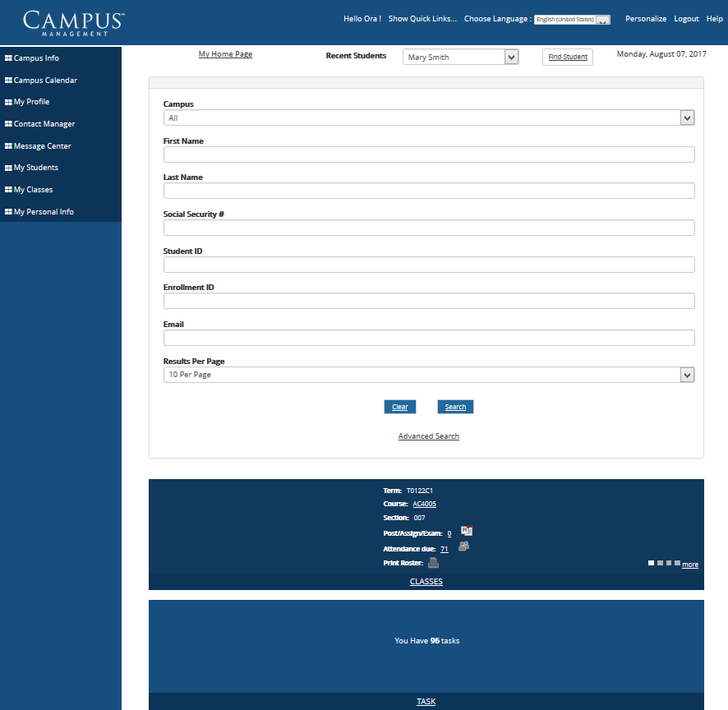Image resolution: width=728 pixels, height=710 pixels.
Task: Open the Campus dropdown list
Action: (688, 118)
